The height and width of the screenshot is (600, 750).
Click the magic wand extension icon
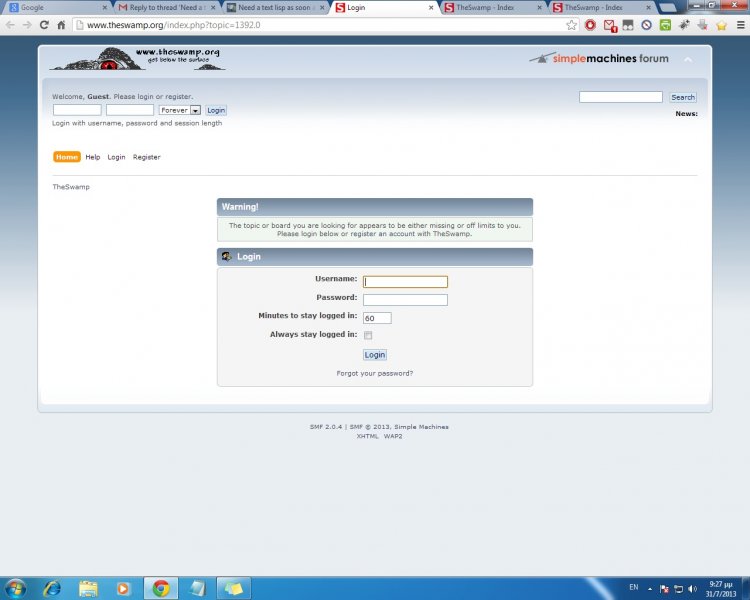[684, 25]
